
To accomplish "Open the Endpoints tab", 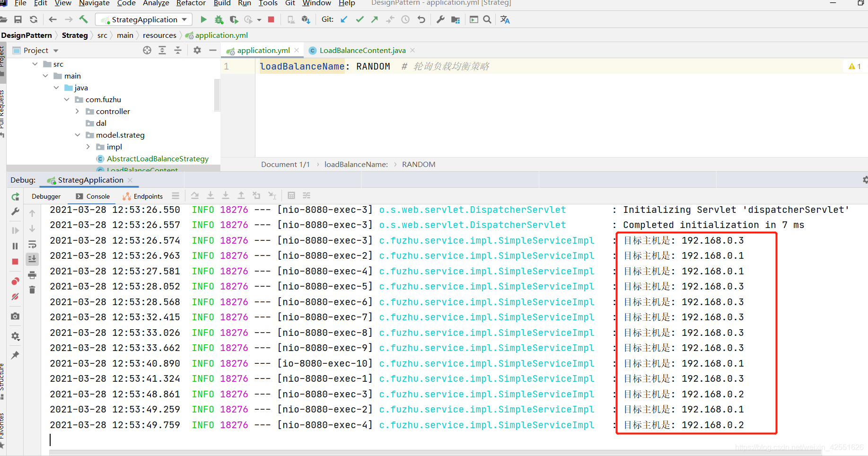I will click(143, 196).
